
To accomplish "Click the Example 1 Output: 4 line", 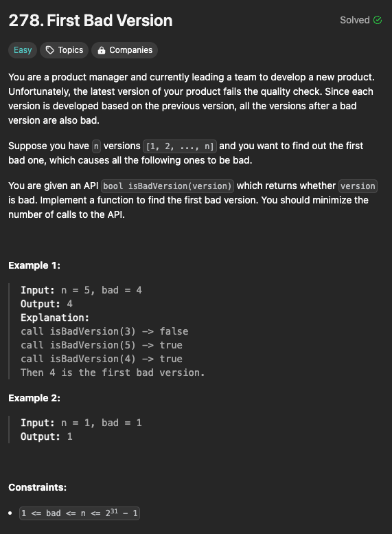I will click(x=47, y=304).
